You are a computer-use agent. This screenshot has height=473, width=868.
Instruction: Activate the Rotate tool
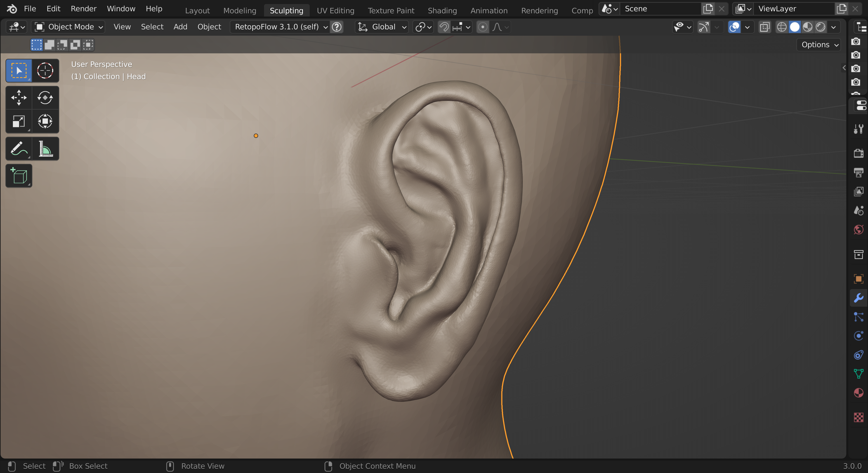pos(45,98)
